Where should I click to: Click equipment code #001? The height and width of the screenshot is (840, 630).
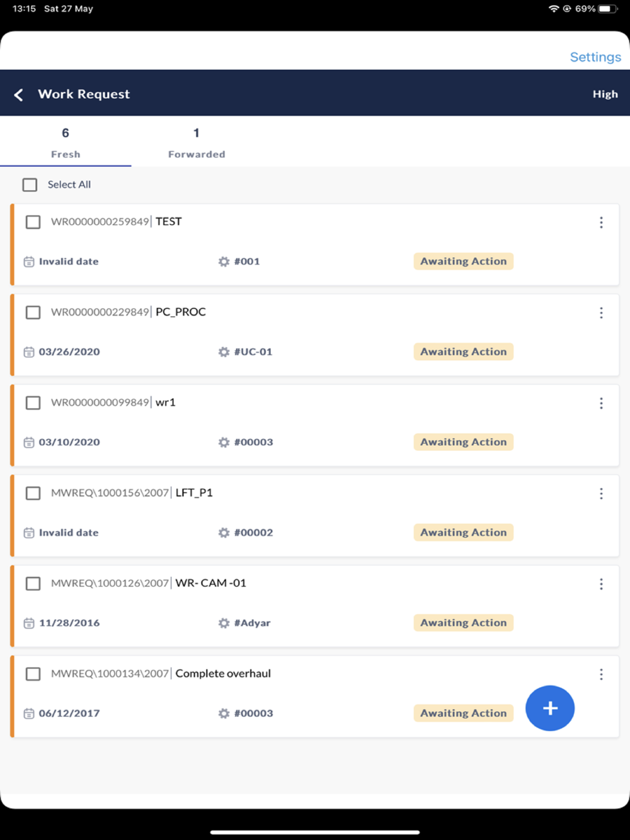247,261
